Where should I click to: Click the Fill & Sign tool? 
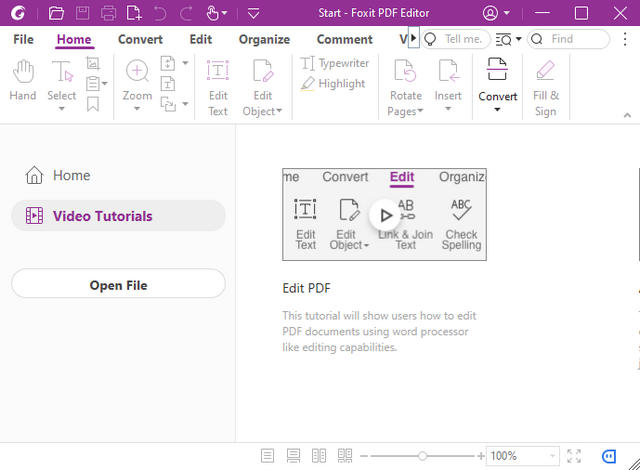point(545,86)
